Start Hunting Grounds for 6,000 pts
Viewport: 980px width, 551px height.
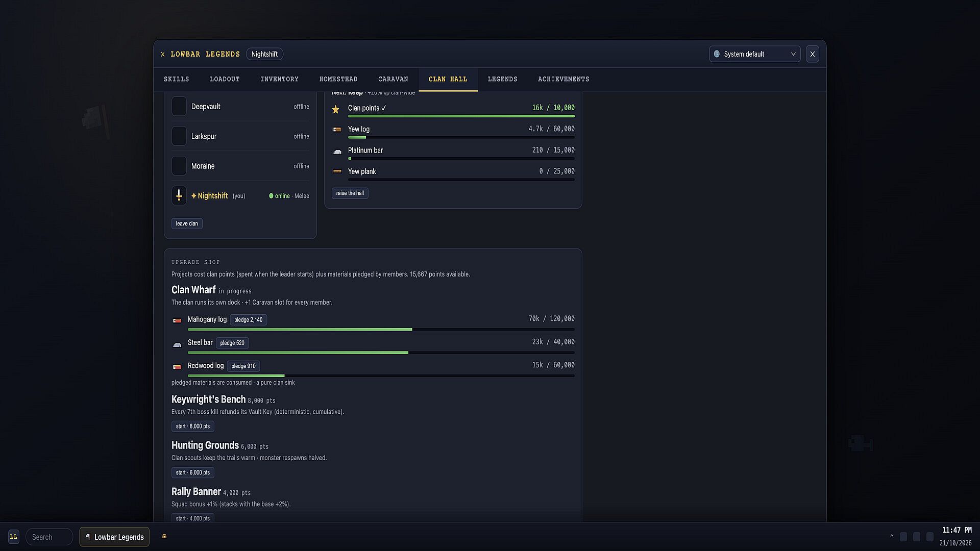193,472
